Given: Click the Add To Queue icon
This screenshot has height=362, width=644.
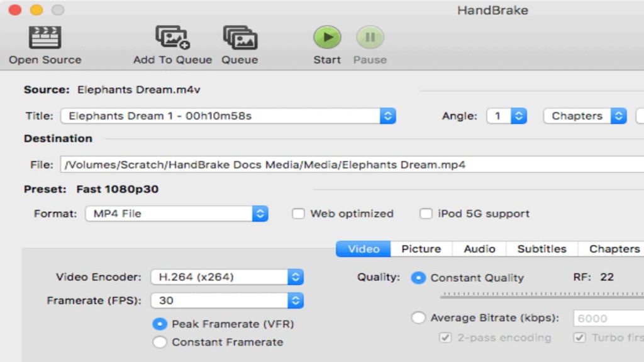Looking at the screenshot, I should pyautogui.click(x=172, y=37).
